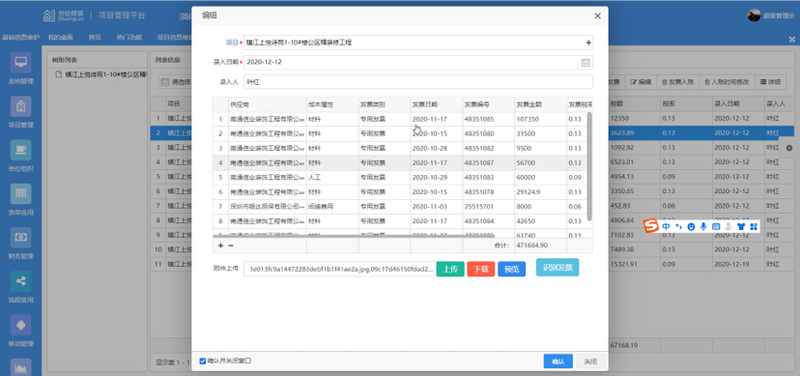Click the 确认 confirm button
The width and height of the screenshot is (800, 376).
[x=558, y=361]
